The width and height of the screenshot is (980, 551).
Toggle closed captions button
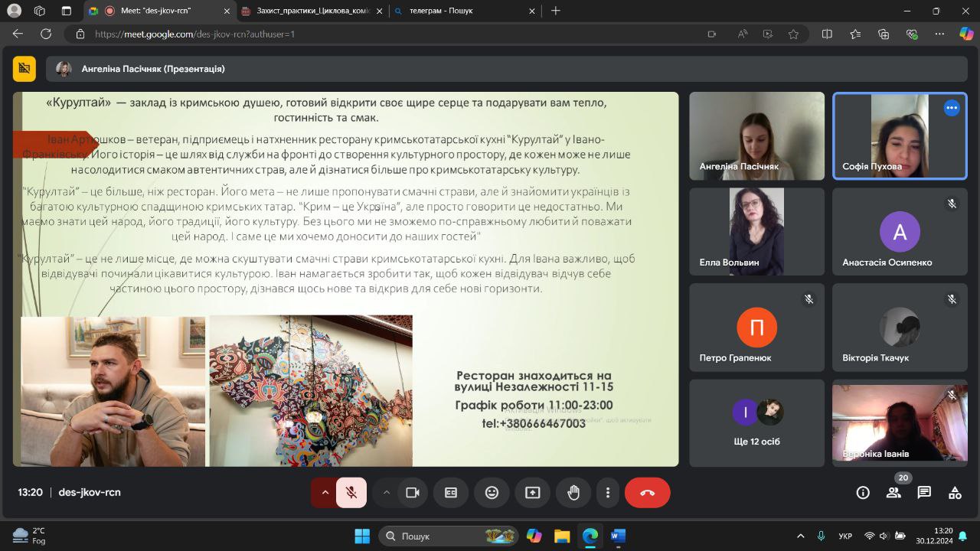pos(451,493)
